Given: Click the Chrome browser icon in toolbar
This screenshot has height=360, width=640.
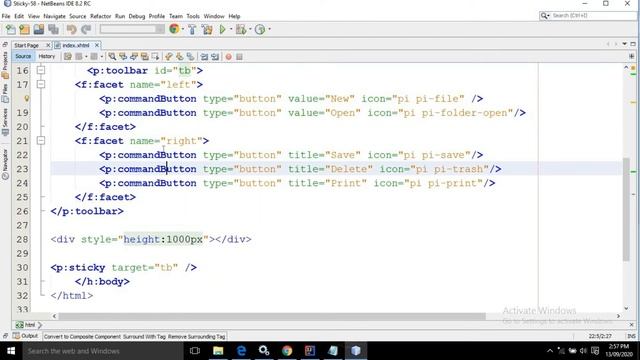Looking at the screenshot, I should click(174, 29).
